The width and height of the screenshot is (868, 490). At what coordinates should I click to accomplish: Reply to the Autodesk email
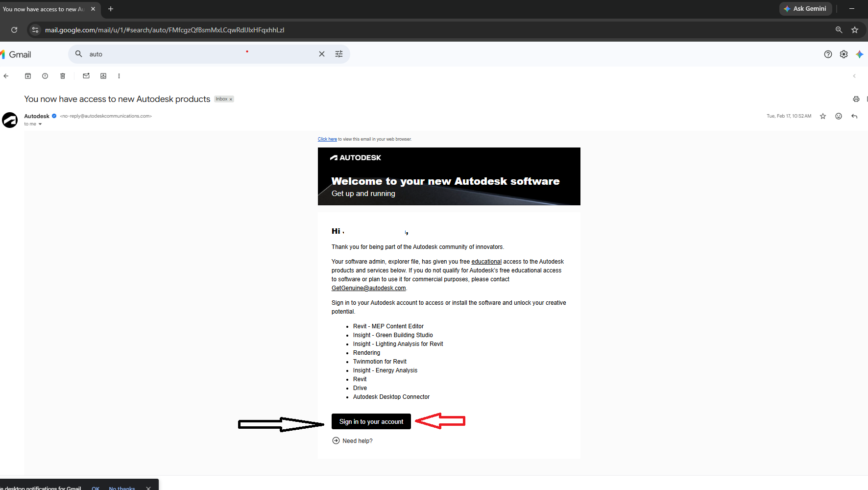click(854, 116)
